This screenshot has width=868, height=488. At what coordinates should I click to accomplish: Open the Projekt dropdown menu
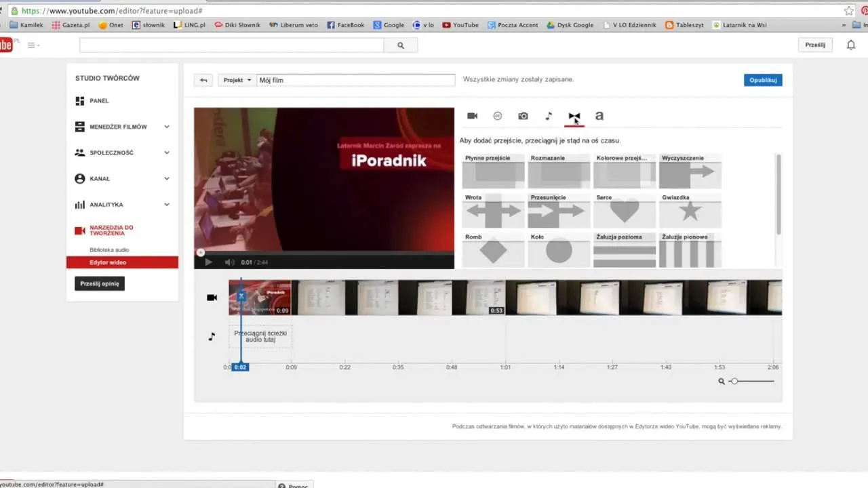pos(237,80)
